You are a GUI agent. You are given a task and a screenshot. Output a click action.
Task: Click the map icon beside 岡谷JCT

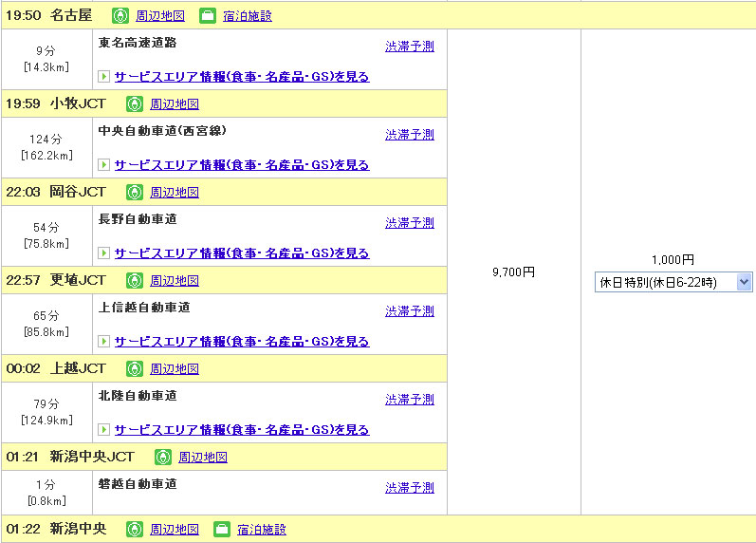135,192
